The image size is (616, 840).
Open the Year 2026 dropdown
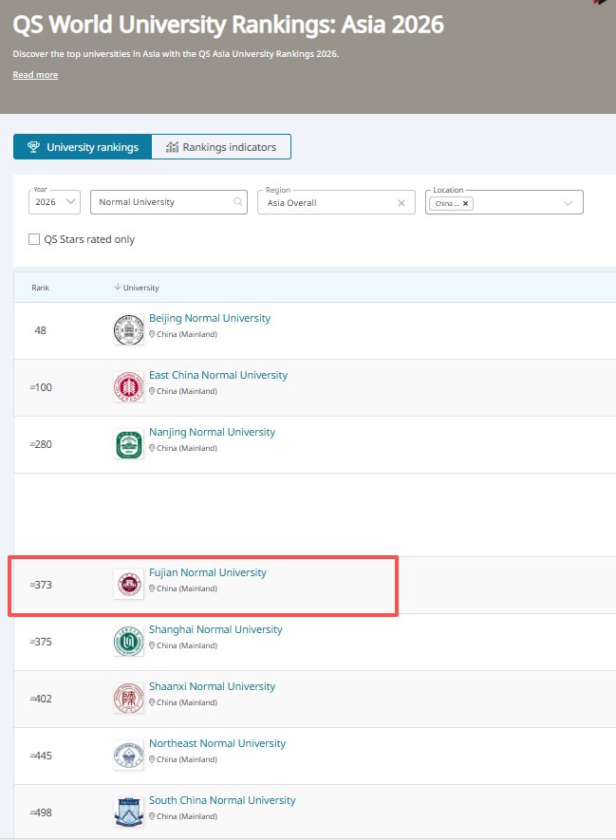56,202
